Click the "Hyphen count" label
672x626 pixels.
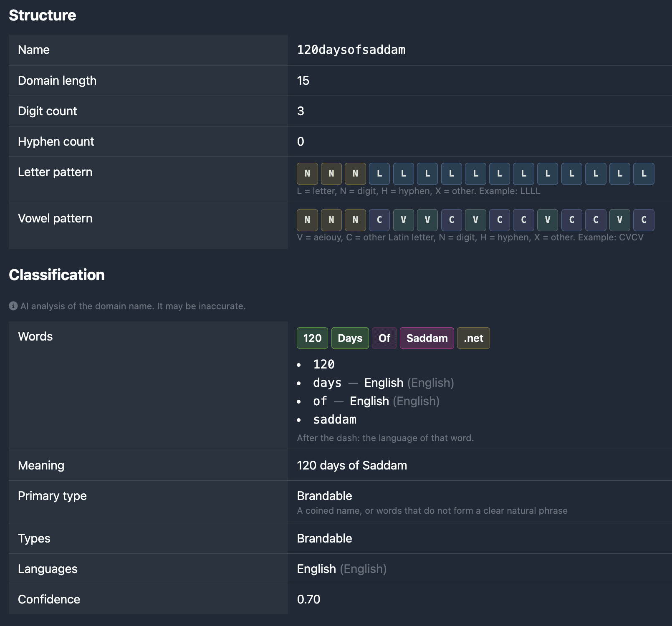pyautogui.click(x=56, y=141)
